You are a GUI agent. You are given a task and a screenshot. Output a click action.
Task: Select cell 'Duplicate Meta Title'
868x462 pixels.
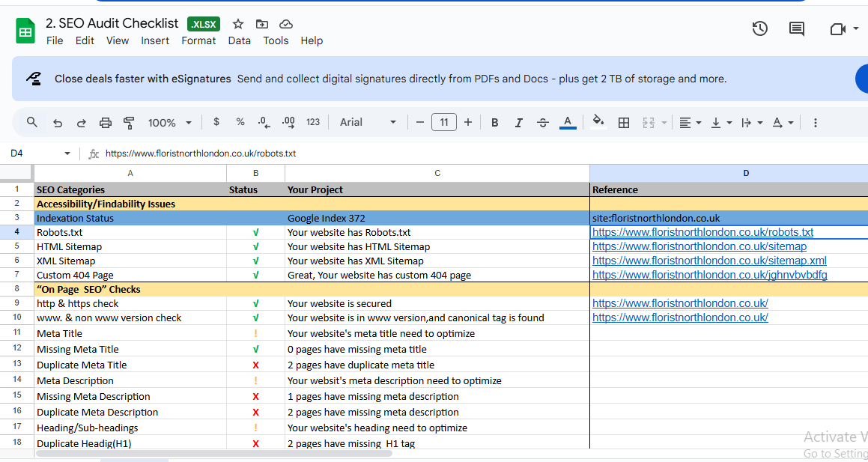pos(130,365)
